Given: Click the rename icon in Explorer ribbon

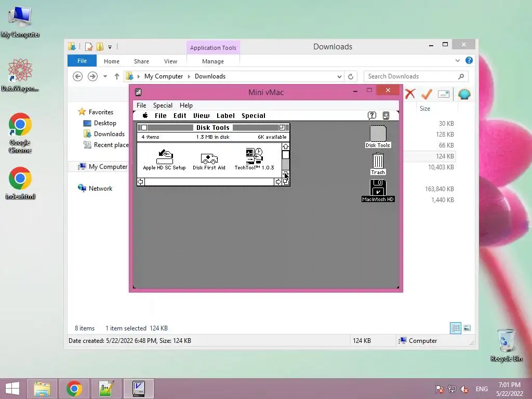Looking at the screenshot, I should (x=444, y=94).
